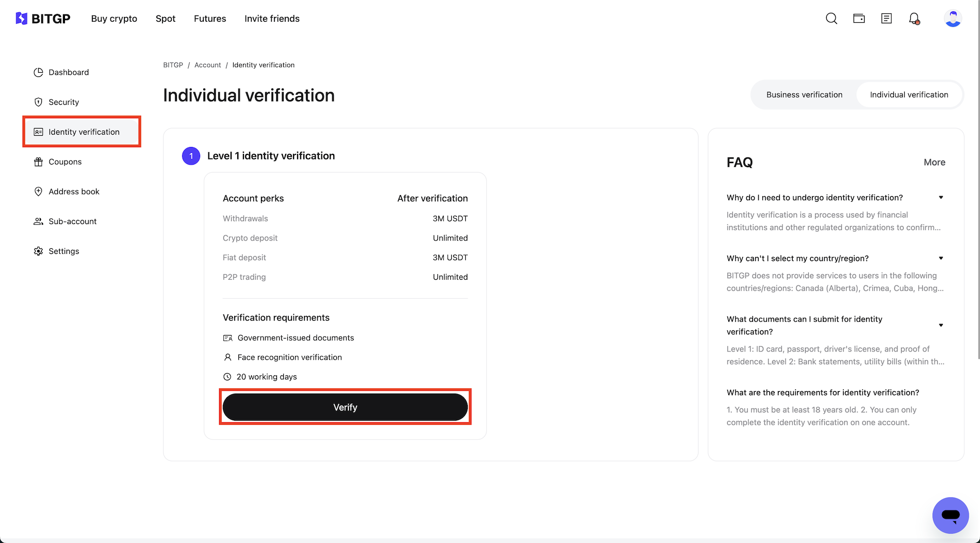Viewport: 980px width, 543px height.
Task: Open the wallet icon in header
Action: tap(859, 19)
